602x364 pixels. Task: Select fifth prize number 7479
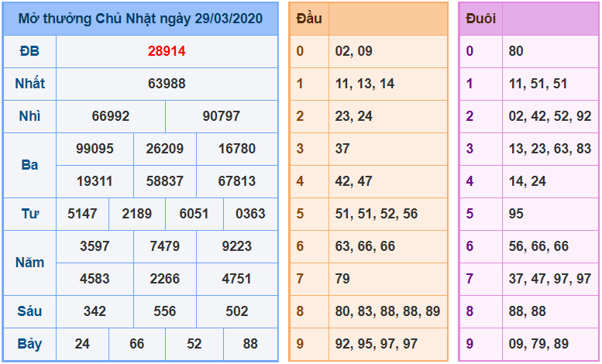coord(164,246)
